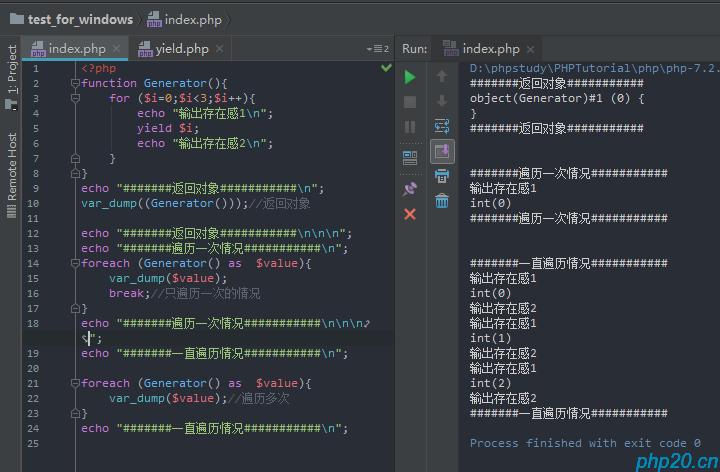Click fold end marker on line 7
Screen dimensions: 720x472
pyautogui.click(x=75, y=158)
